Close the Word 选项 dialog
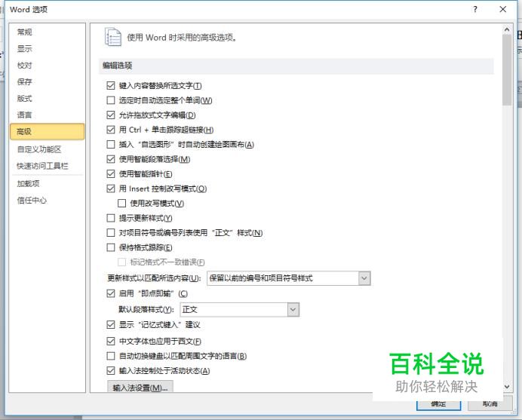522x420 pixels. [503, 9]
